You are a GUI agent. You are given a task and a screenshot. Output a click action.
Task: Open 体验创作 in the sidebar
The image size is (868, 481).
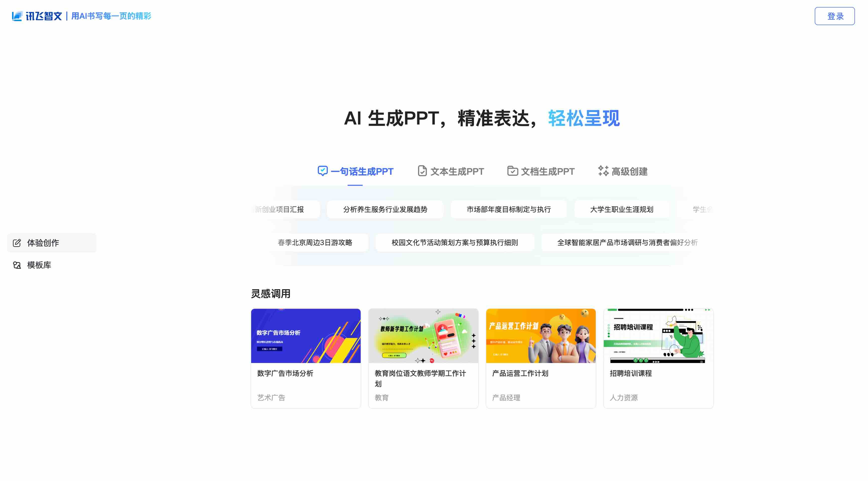click(52, 243)
